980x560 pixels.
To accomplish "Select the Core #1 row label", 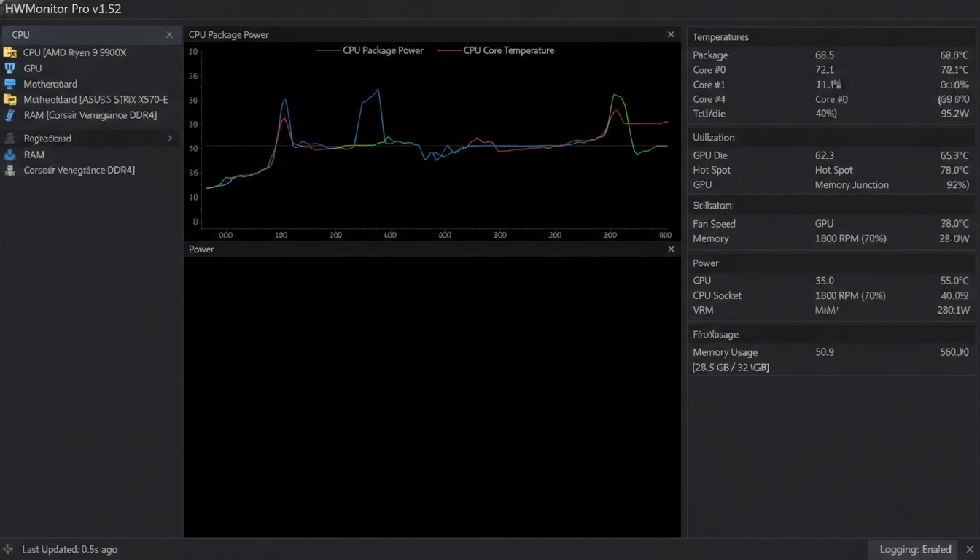I will 709,85.
